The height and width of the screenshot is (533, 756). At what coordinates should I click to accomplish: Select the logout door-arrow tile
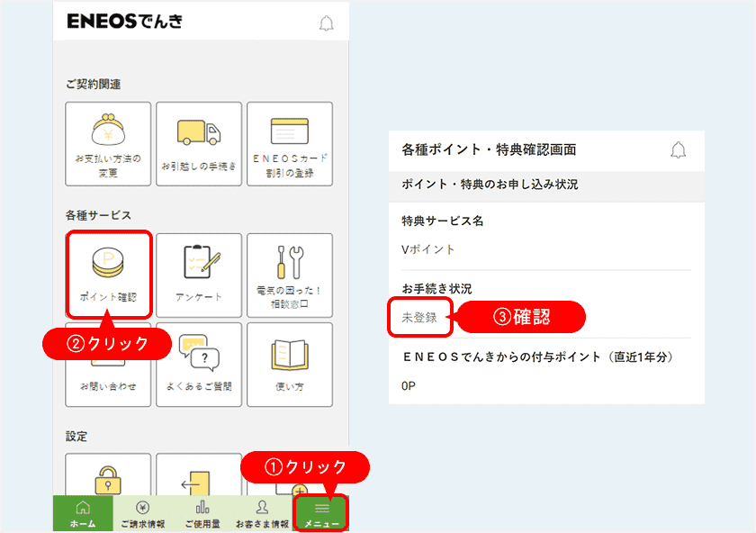coord(199,474)
